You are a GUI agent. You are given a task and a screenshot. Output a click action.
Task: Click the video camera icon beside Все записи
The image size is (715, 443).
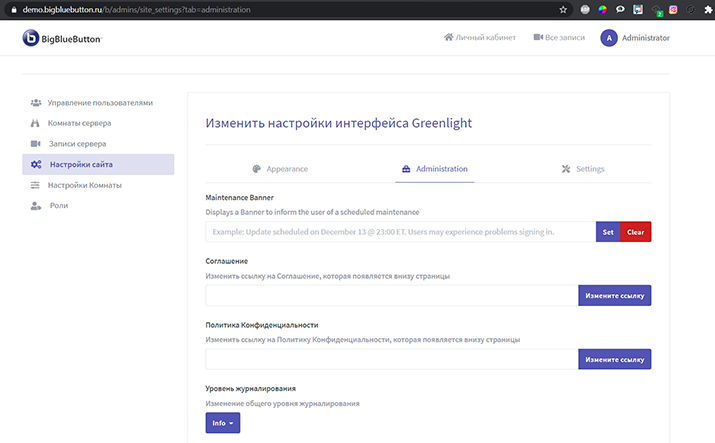tap(538, 37)
